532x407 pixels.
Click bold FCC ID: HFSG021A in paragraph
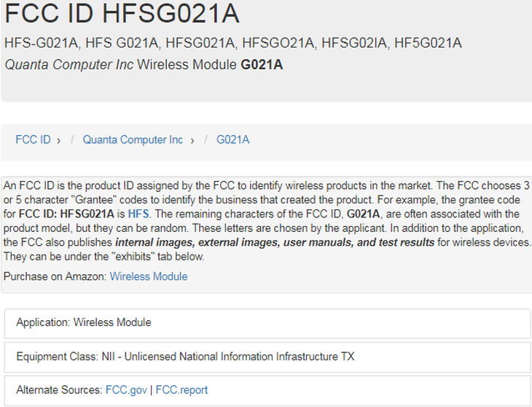click(x=66, y=214)
